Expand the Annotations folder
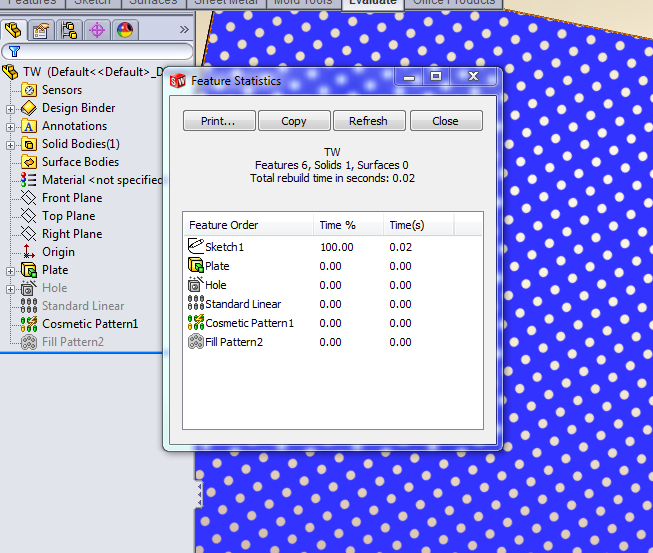 click(11, 126)
